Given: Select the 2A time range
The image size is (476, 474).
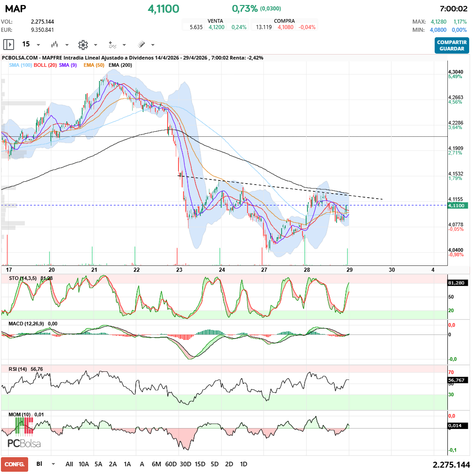Looking at the screenshot, I should pyautogui.click(x=113, y=464).
